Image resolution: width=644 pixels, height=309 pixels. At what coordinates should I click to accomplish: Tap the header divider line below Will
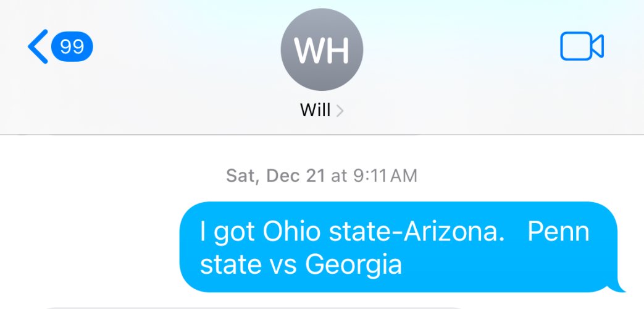click(x=322, y=134)
